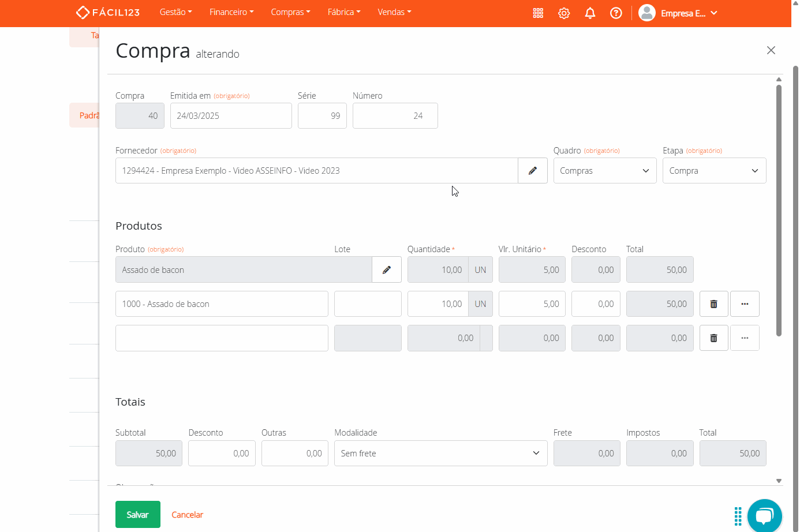Image resolution: width=800 pixels, height=532 pixels.
Task: Open settings gear in top bar
Action: pos(564,13)
